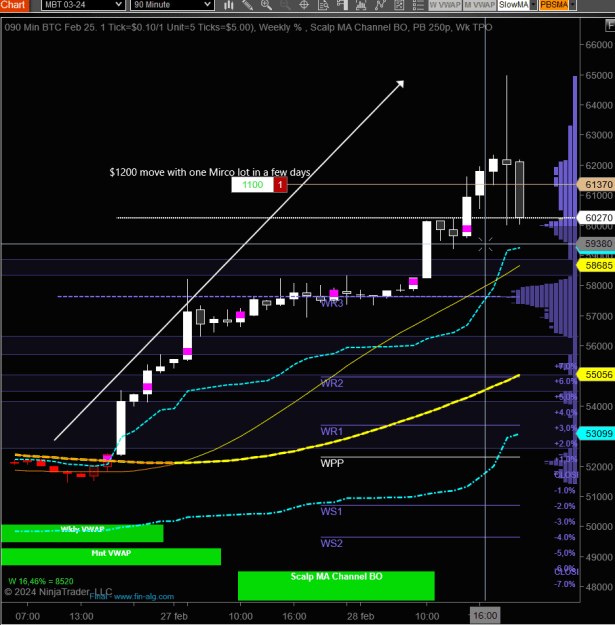Viewport: 615px width, 625px height.
Task: Click the 61370 price marker
Action: tap(596, 185)
